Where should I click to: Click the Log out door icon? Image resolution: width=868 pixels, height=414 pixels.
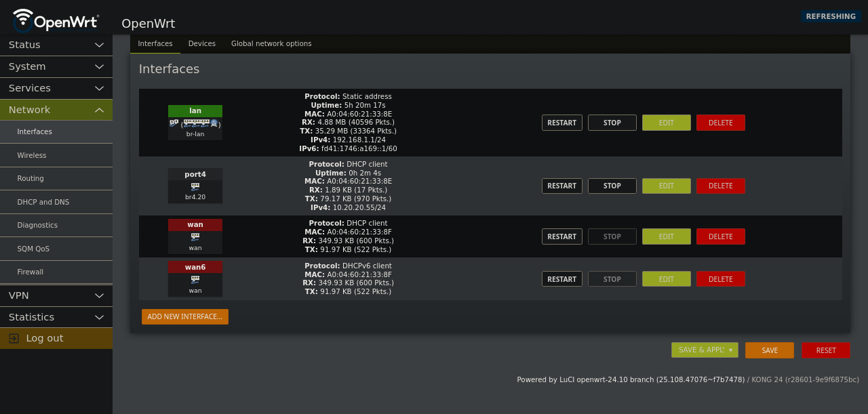point(14,338)
